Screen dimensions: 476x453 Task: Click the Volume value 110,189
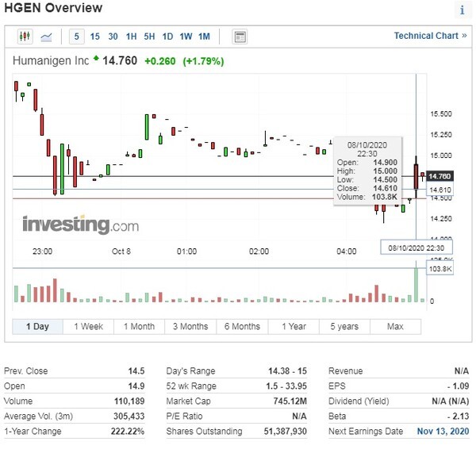point(129,401)
